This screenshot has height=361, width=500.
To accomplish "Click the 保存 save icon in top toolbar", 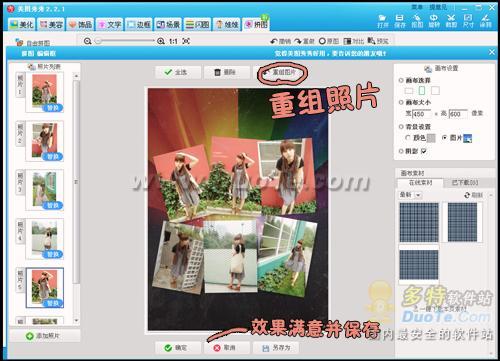I will pyautogui.click(x=400, y=21).
